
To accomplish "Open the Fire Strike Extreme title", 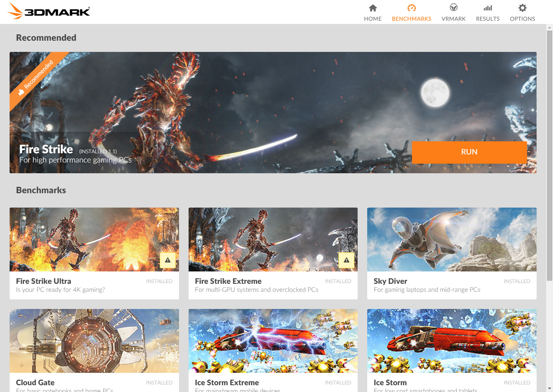I will (228, 281).
